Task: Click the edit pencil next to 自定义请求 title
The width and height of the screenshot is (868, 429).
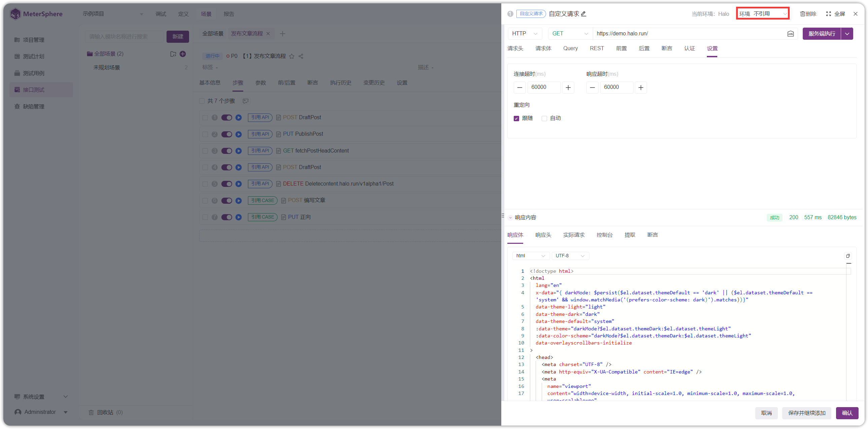Action: click(x=584, y=14)
